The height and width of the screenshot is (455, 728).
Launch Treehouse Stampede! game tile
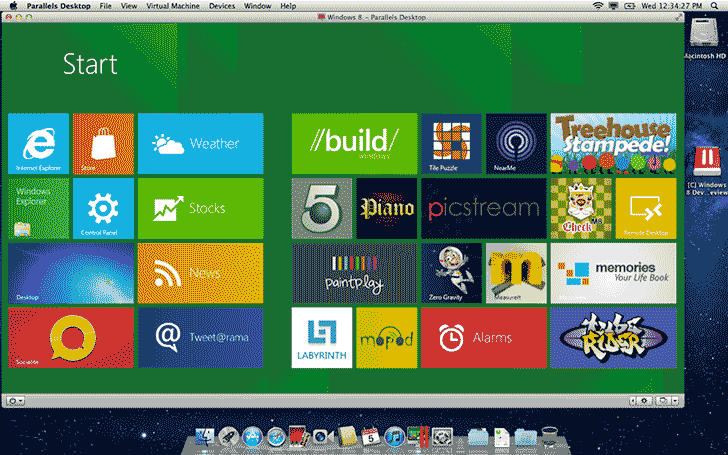click(613, 143)
